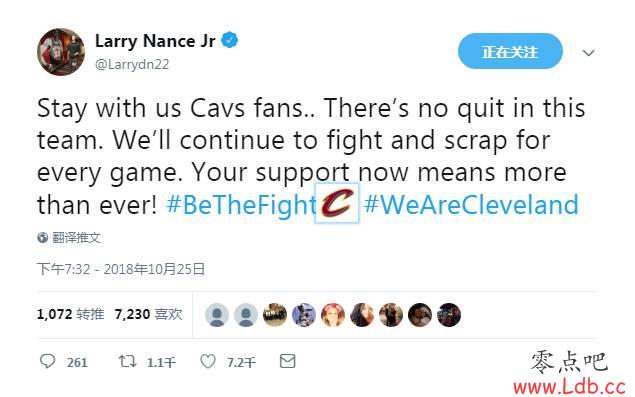Click the globe translate icon
Viewport: 635px width, 397px height.
click(43, 238)
